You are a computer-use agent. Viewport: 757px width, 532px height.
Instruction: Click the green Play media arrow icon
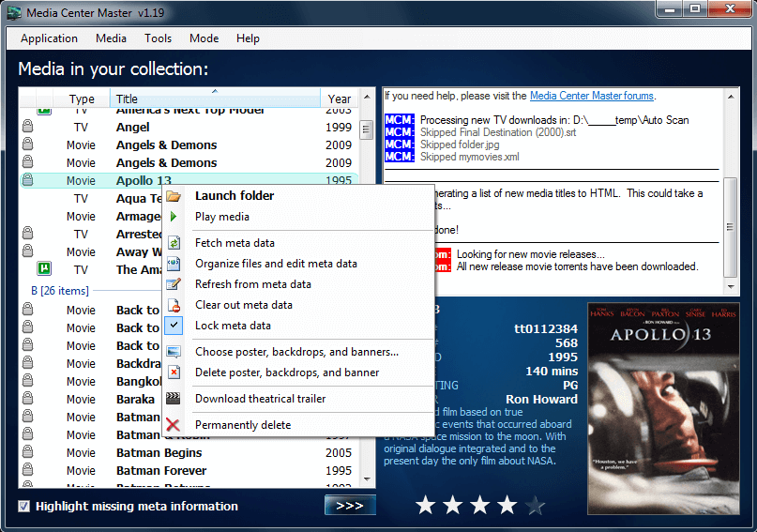tap(174, 217)
